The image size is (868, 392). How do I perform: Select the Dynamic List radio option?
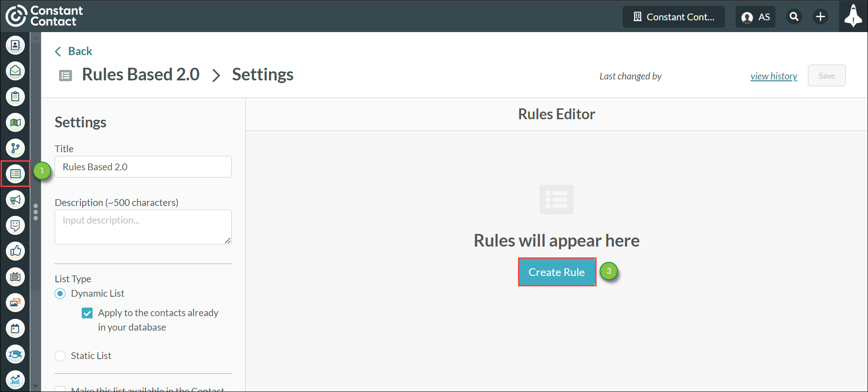pyautogui.click(x=60, y=294)
